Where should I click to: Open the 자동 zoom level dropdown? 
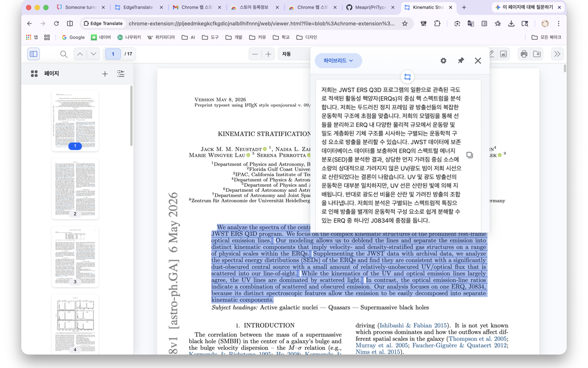pyautogui.click(x=294, y=54)
